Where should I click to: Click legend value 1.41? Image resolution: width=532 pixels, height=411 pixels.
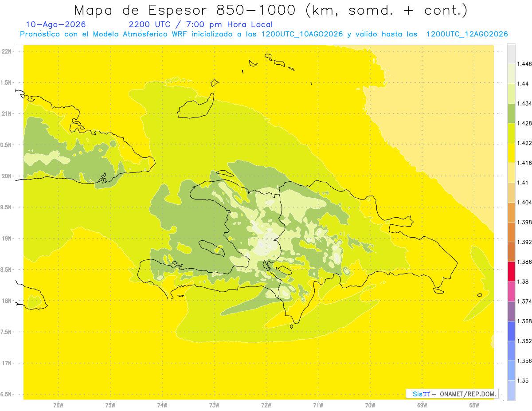tap(522, 183)
